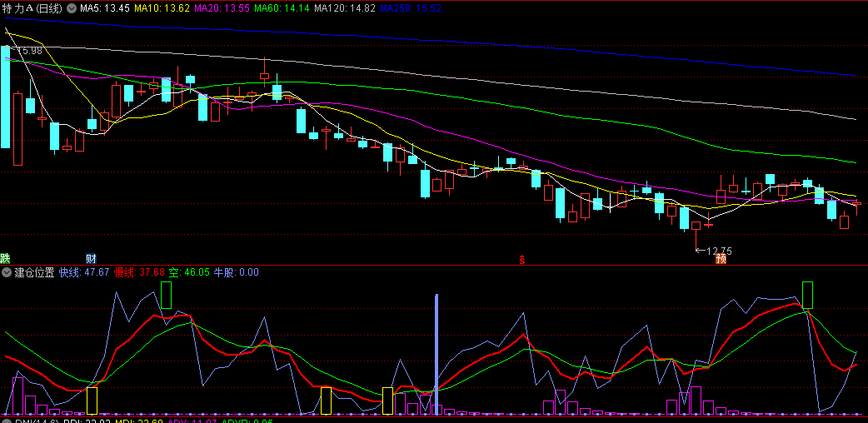The width and height of the screenshot is (868, 423).
Task: Click the tall blue 牛股 signal bar
Action: coord(436,354)
